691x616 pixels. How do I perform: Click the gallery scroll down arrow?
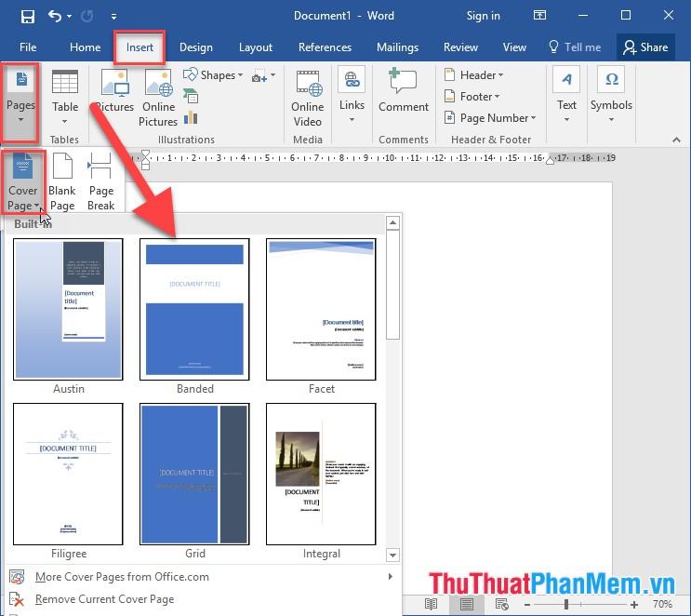[x=392, y=556]
